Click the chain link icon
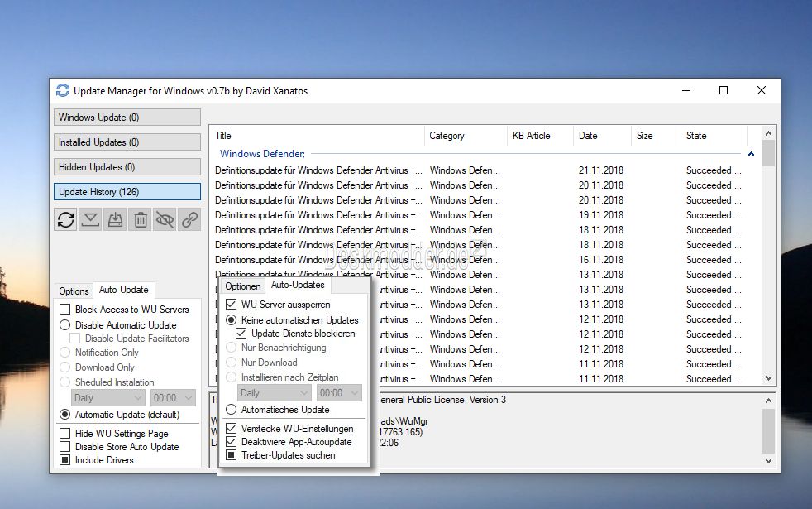The width and height of the screenshot is (812, 509). tap(190, 219)
